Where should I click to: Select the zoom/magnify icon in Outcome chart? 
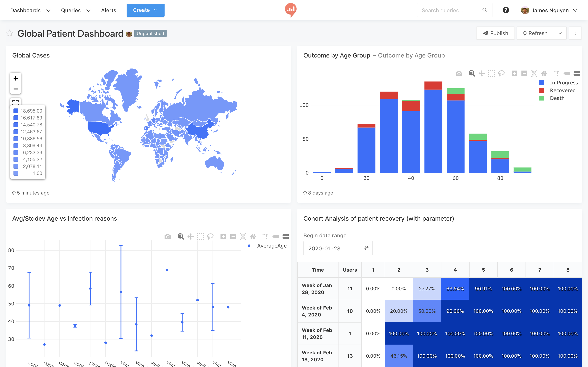(472, 73)
